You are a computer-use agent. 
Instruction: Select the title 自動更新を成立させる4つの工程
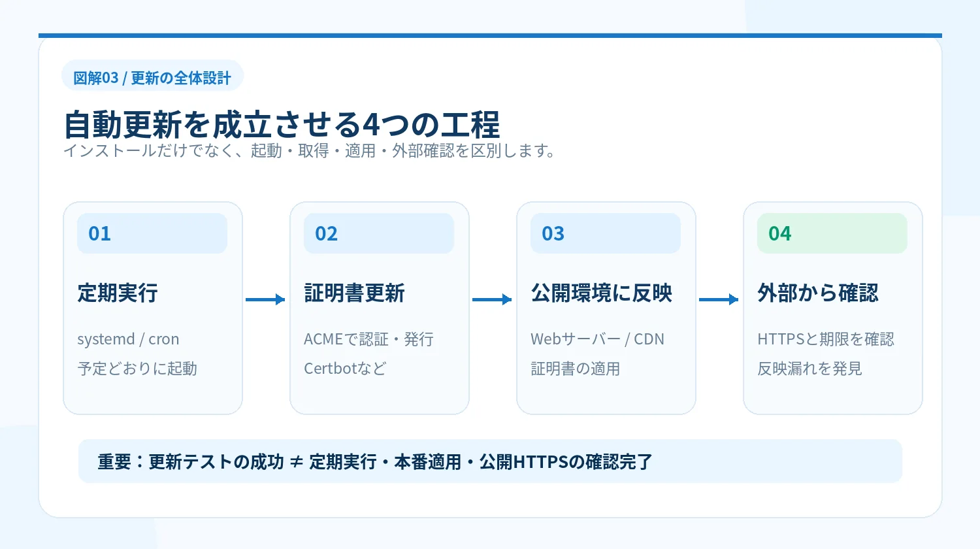[282, 124]
